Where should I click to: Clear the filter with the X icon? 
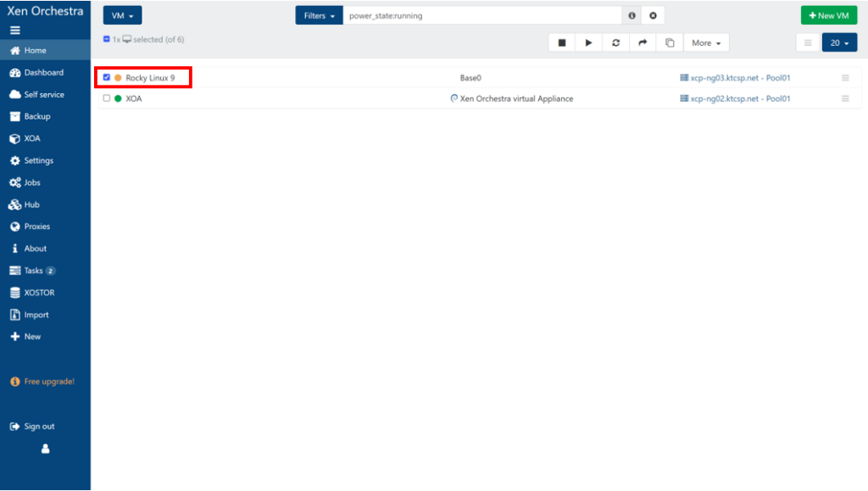click(x=653, y=16)
